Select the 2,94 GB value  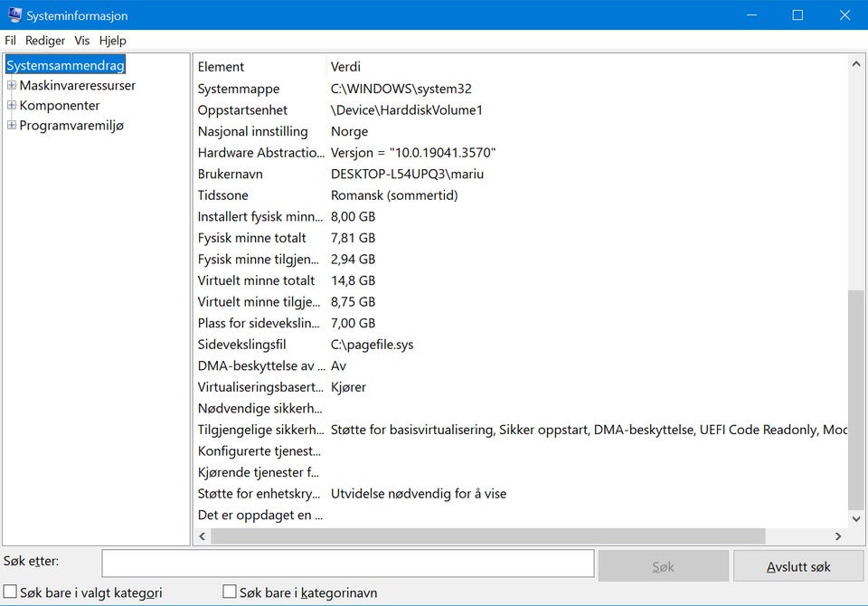pyautogui.click(x=354, y=260)
